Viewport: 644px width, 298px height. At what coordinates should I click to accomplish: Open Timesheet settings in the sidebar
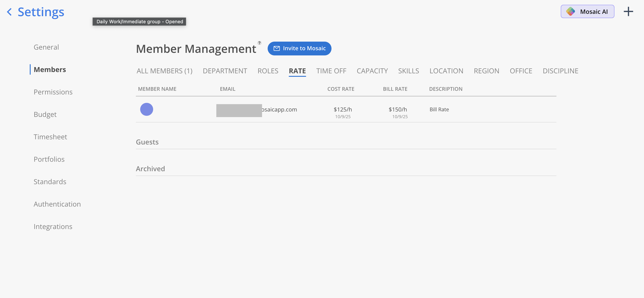click(x=50, y=137)
